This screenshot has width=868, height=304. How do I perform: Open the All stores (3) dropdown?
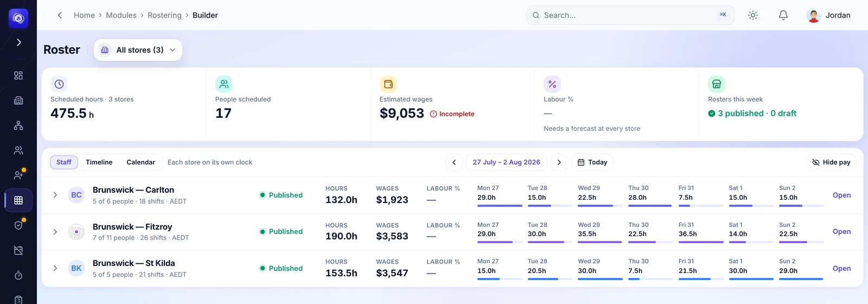[x=138, y=50]
